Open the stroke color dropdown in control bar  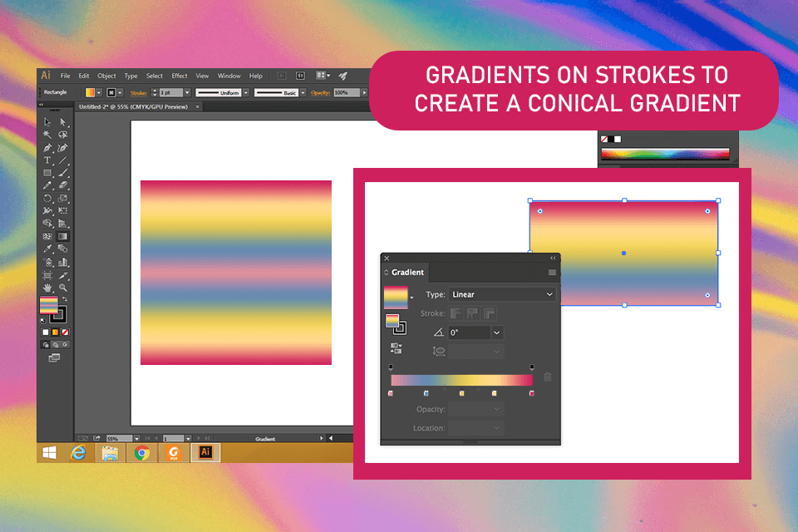[120, 92]
